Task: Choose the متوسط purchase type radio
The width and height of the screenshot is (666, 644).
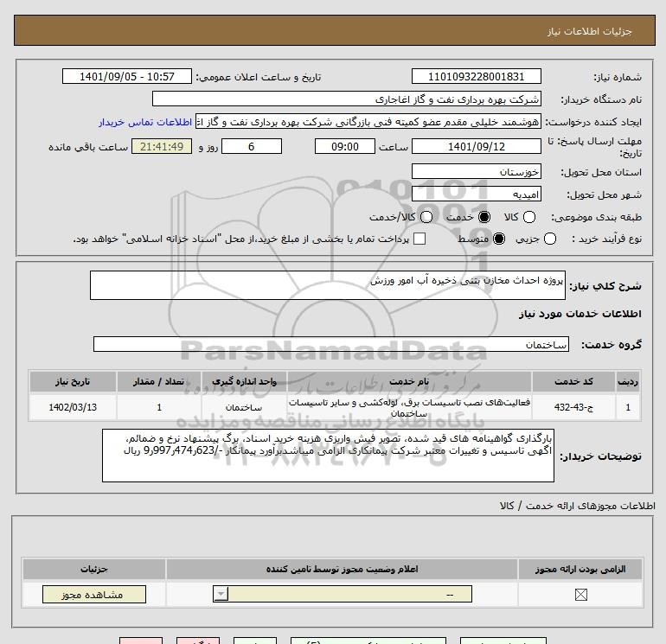Action: tap(499, 239)
